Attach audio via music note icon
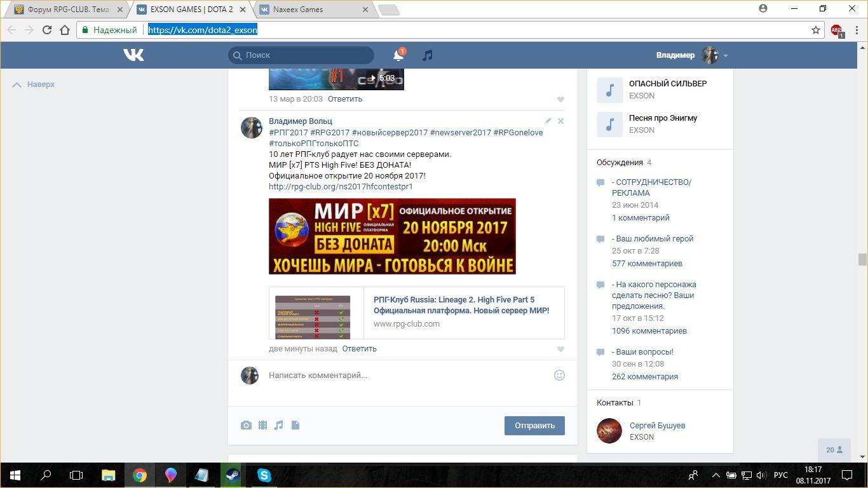868x488 pixels. point(278,426)
